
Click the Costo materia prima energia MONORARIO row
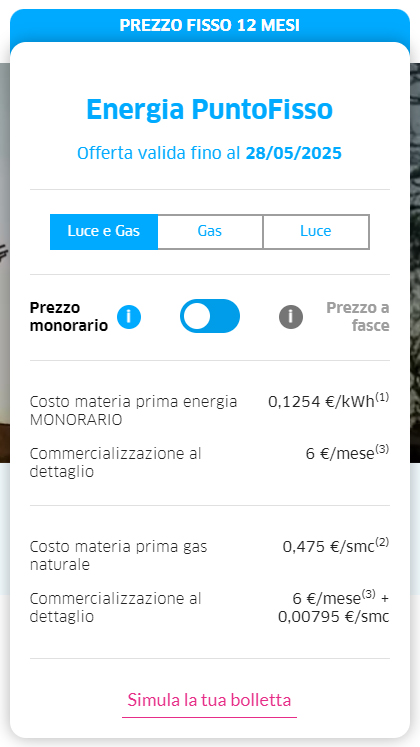pyautogui.click(x=210, y=411)
